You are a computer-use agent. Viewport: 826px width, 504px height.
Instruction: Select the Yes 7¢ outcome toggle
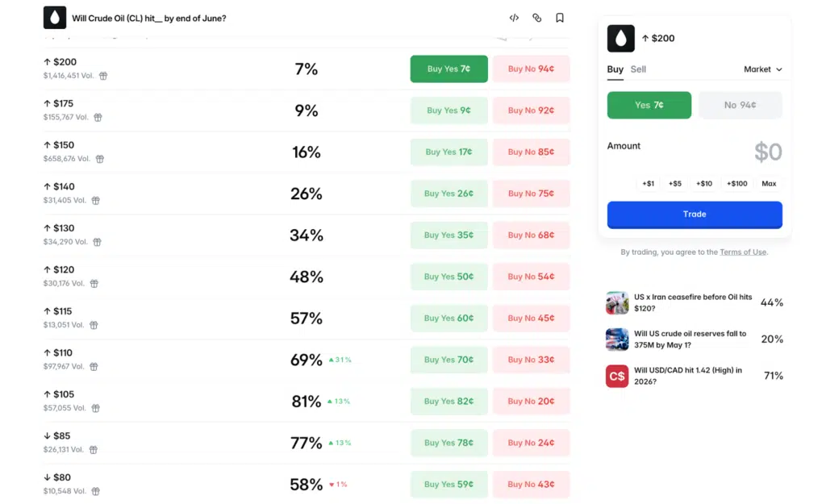(649, 105)
